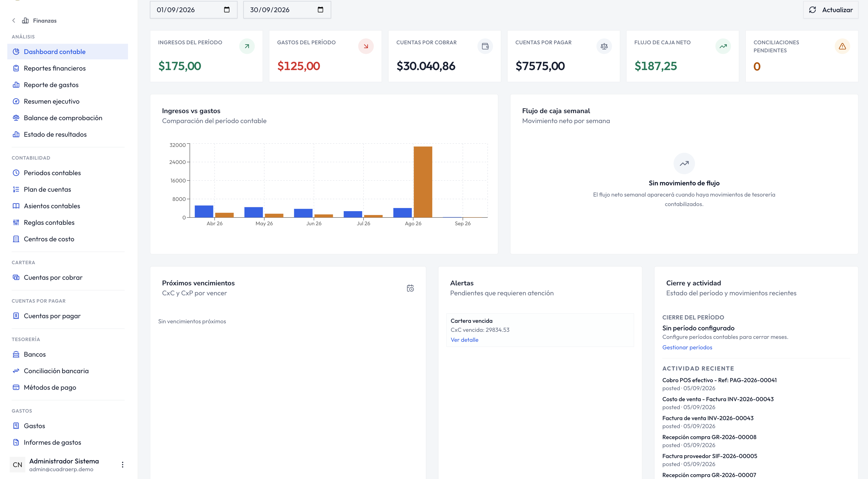
Task: Click the trend icon on Flujo de caja neto card
Action: (x=723, y=46)
